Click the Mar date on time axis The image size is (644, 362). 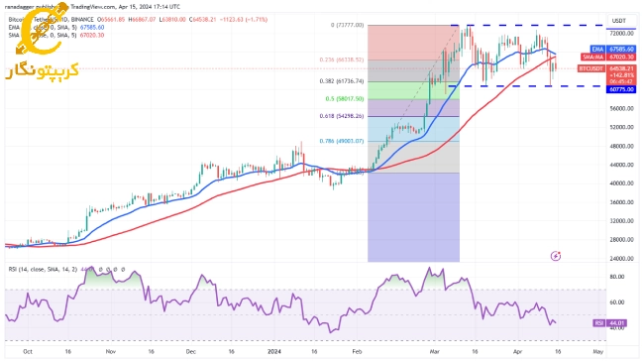click(x=435, y=352)
